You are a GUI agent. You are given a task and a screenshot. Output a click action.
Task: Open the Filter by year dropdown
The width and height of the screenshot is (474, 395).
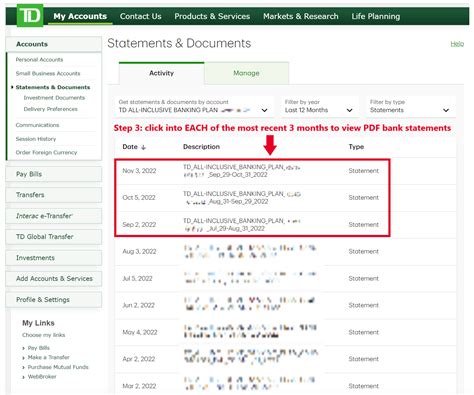[319, 106]
